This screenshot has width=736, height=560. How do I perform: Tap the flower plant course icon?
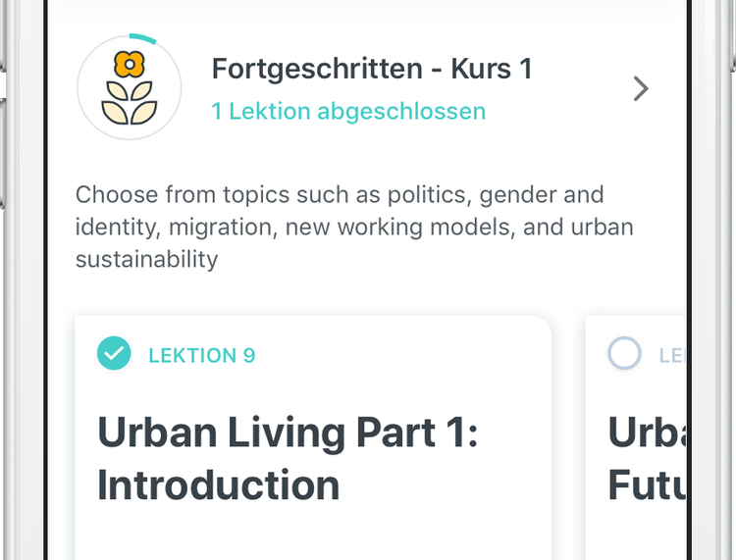click(x=130, y=88)
